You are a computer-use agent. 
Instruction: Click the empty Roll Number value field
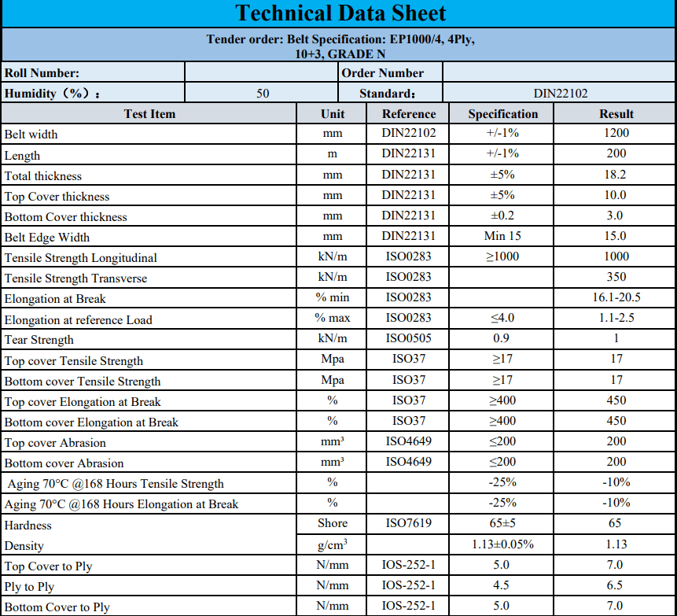[x=262, y=73]
